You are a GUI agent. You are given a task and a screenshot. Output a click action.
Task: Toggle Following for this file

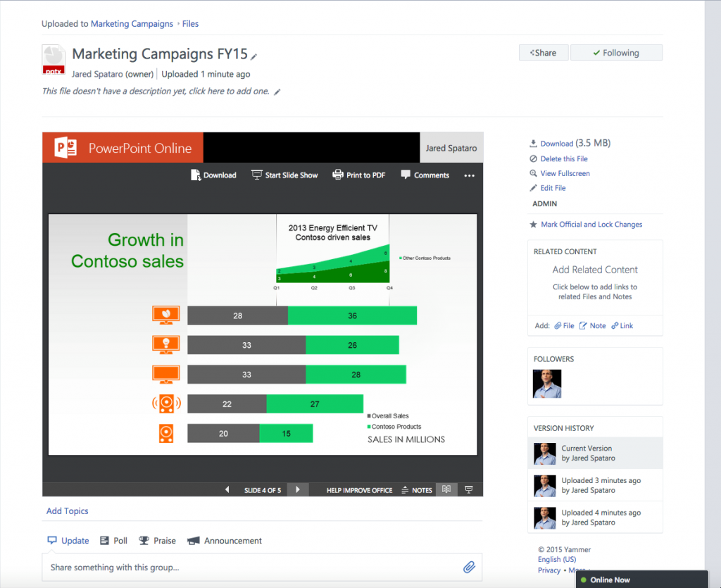(616, 52)
